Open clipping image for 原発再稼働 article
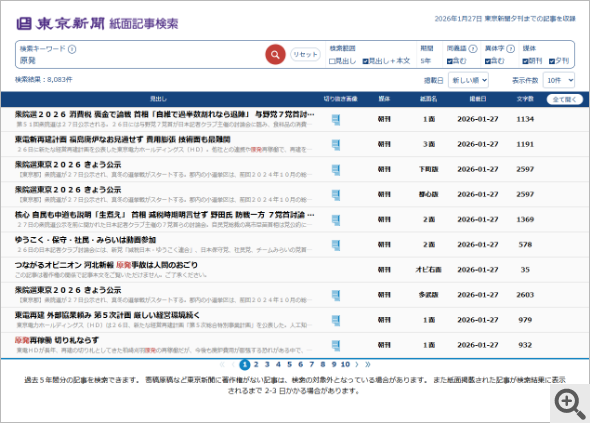590x423 pixels. [x=336, y=345]
